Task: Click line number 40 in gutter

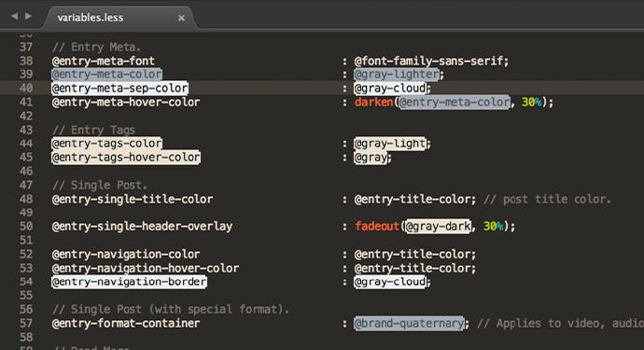Action: click(x=26, y=88)
